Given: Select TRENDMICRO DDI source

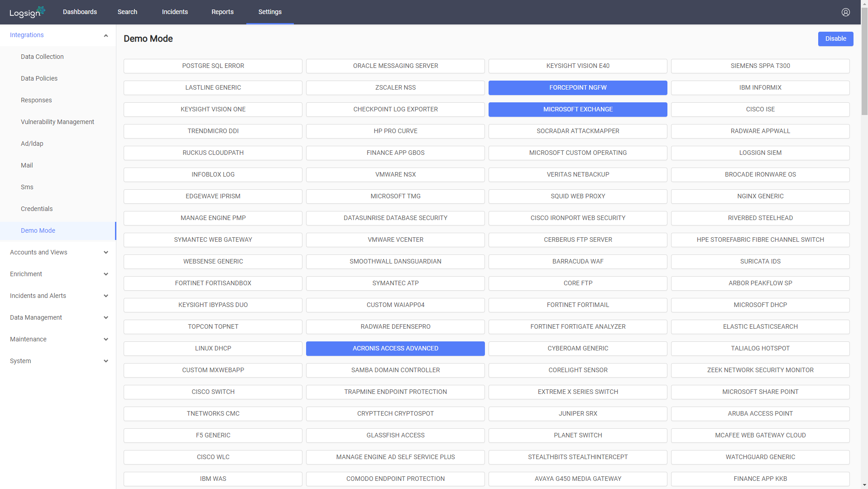Looking at the screenshot, I should [213, 131].
